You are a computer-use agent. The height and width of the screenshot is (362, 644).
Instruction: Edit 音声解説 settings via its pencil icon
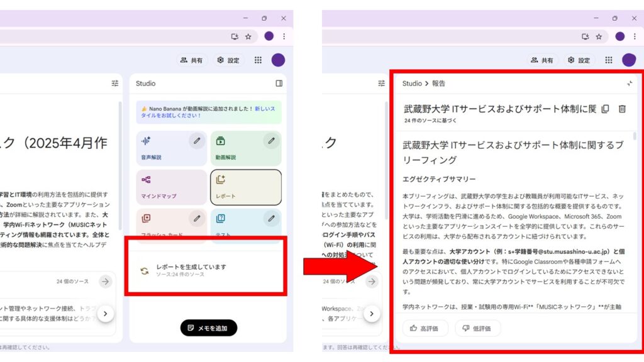[x=197, y=141]
